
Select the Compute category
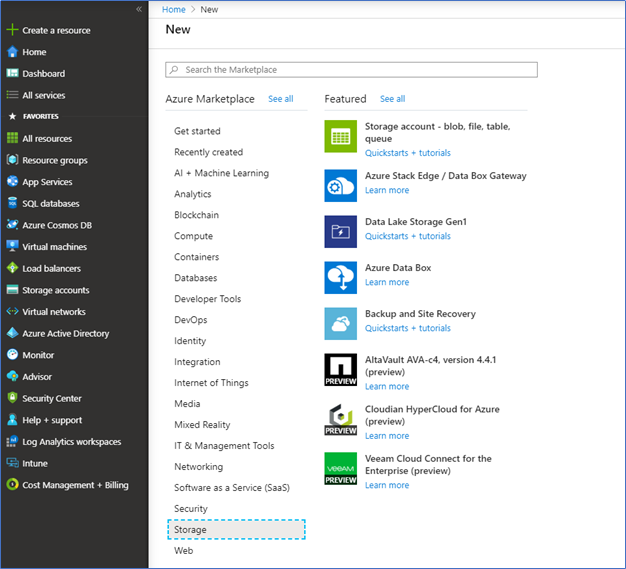point(193,236)
